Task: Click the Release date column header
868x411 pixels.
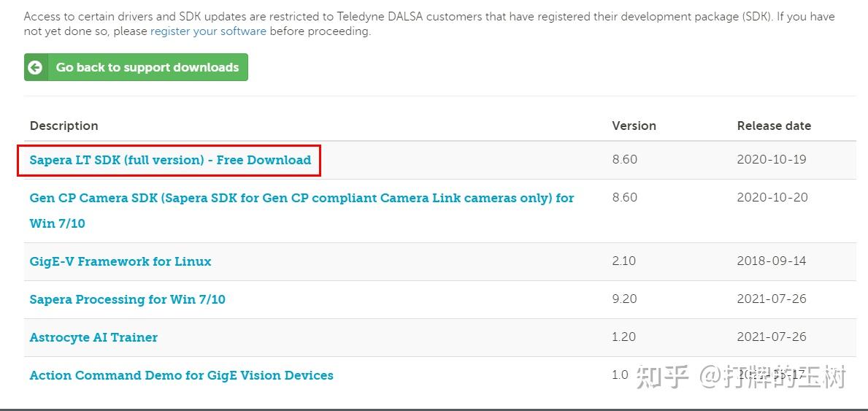Action: pyautogui.click(x=774, y=126)
